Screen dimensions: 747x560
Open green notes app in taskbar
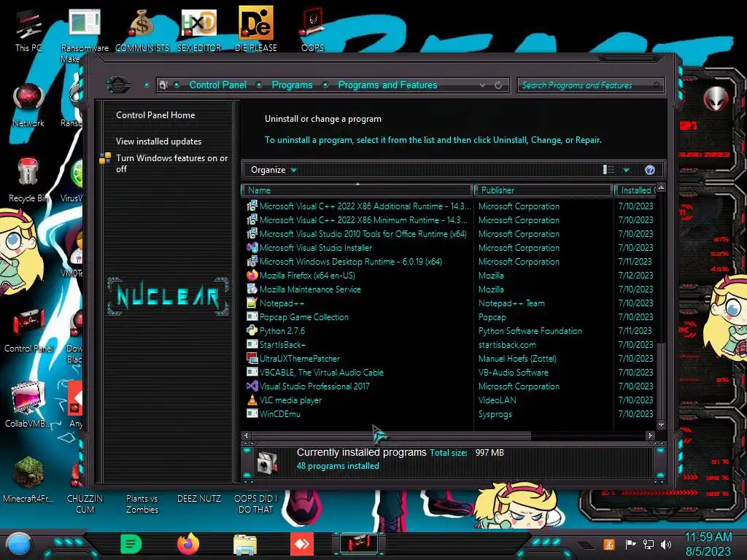(131, 544)
